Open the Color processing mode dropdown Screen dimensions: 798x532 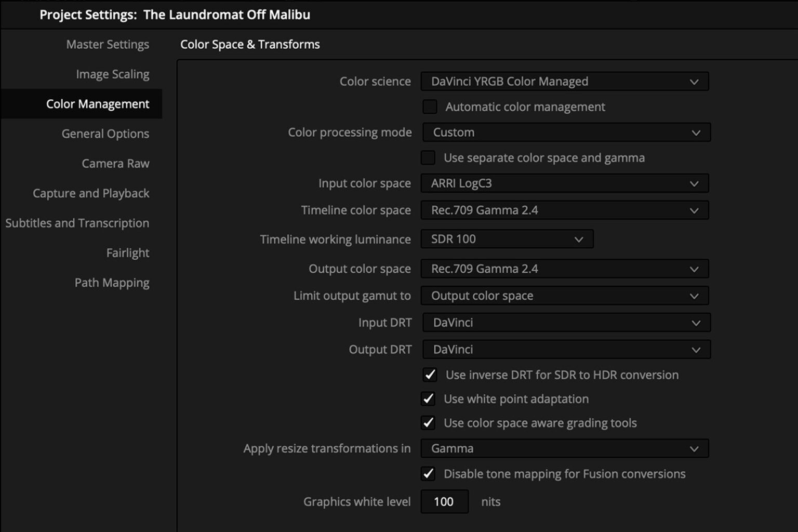566,132
